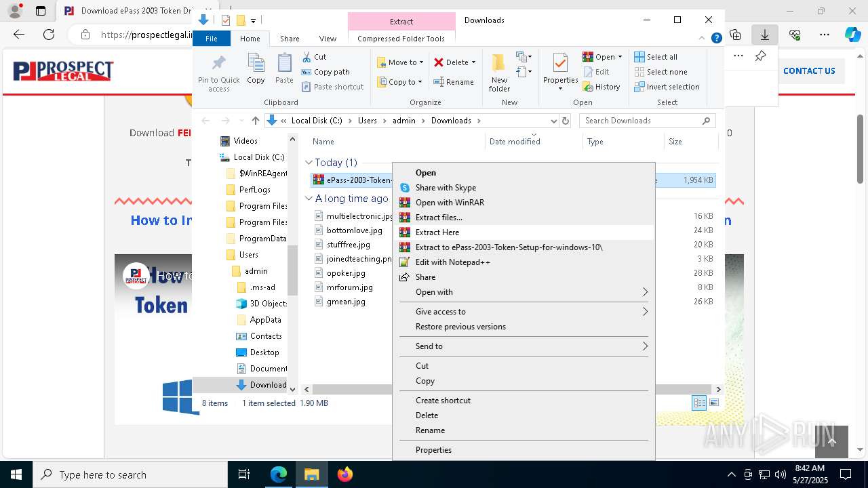This screenshot has width=868, height=488.
Task: Click the Paste shortcut command
Action: (332, 87)
